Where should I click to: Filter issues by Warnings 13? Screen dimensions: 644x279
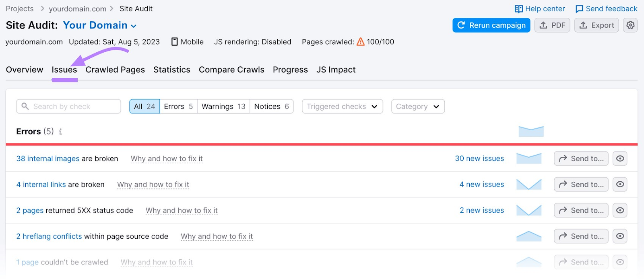click(x=223, y=107)
